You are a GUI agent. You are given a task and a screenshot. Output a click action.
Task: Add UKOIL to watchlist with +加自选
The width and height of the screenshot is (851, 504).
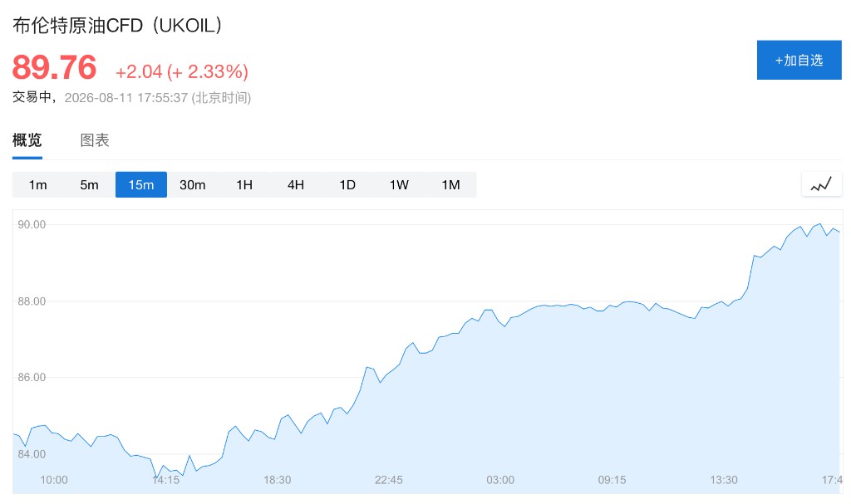pos(799,60)
